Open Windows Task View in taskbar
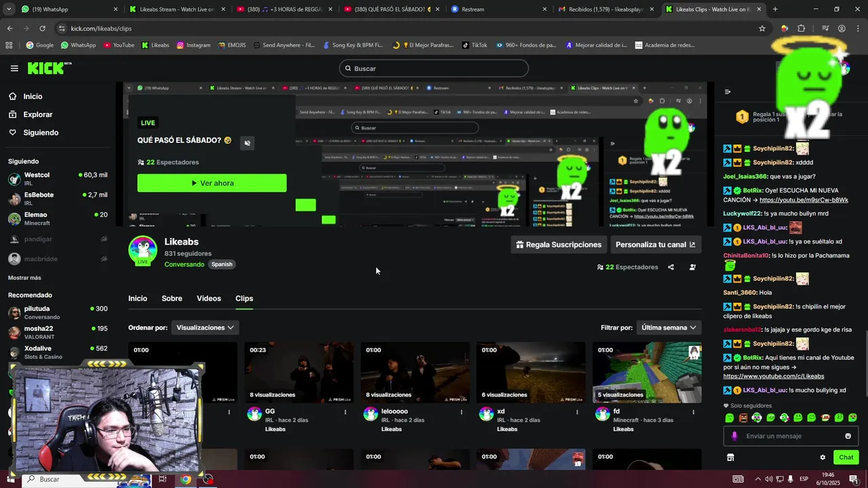The height and width of the screenshot is (488, 868). 163,479
